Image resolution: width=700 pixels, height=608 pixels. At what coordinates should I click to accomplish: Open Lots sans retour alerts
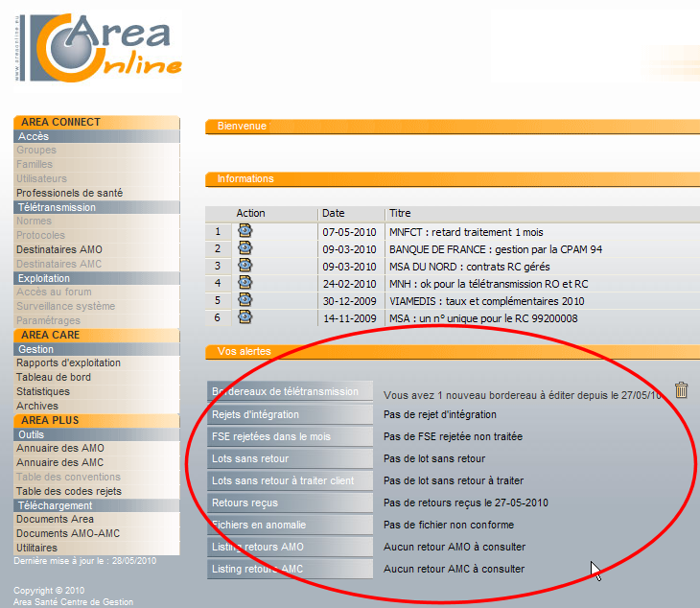[x=290, y=458]
